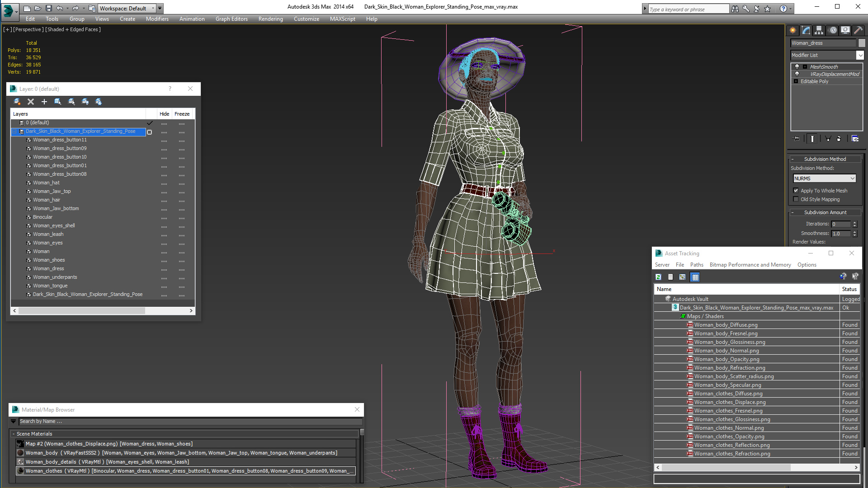Expand the Editable Poly sub-object levels
868x488 pixels.
[x=796, y=81]
